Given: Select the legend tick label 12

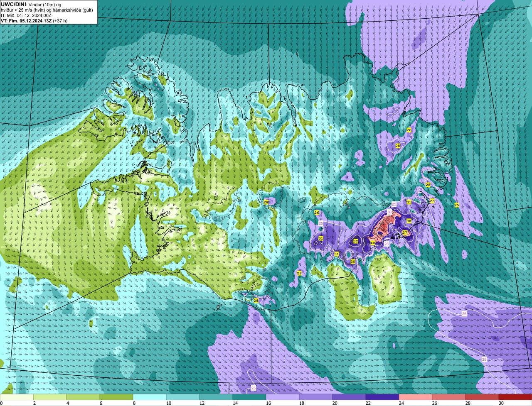Looking at the screenshot, I should pos(202,403).
